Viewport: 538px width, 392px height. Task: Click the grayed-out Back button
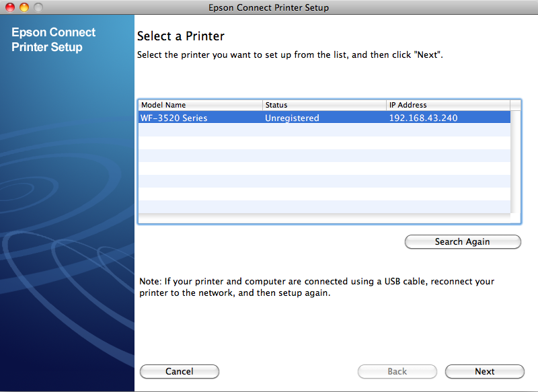click(x=397, y=371)
